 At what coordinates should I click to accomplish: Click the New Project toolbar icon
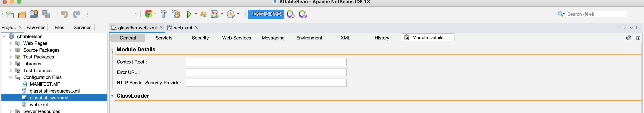click(x=22, y=14)
